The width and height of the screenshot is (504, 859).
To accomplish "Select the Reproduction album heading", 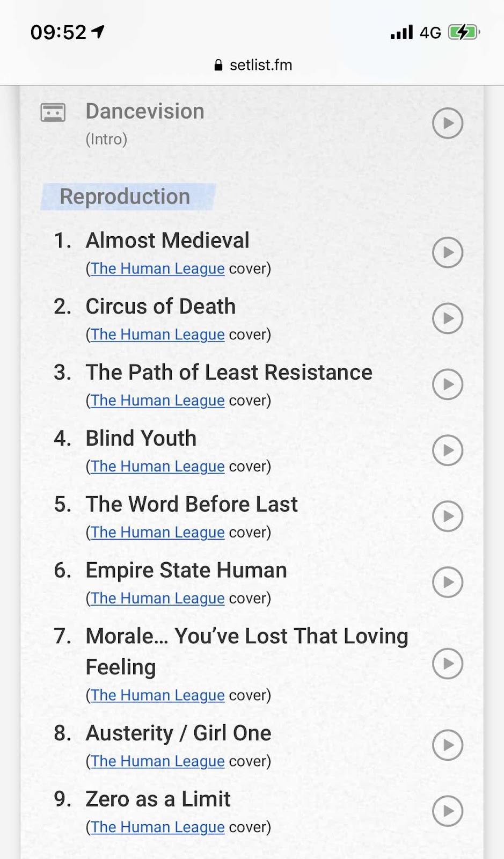I will [125, 196].
